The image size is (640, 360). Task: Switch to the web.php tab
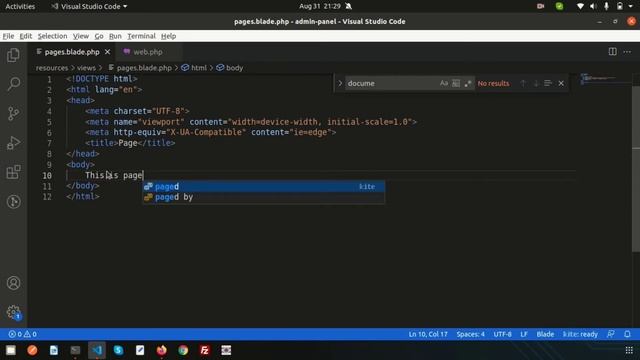147,52
